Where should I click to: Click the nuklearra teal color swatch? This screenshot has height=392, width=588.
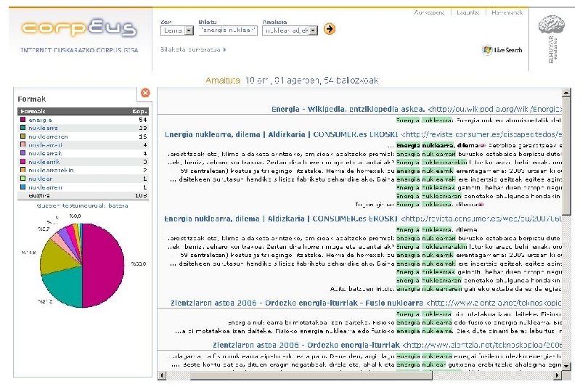tap(23, 128)
